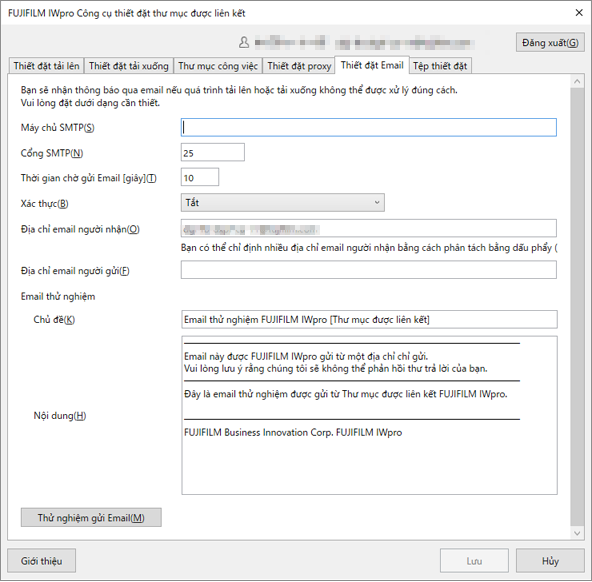Click the Email thử nghiệm heading text
The width and height of the screenshot is (592, 582).
[58, 296]
